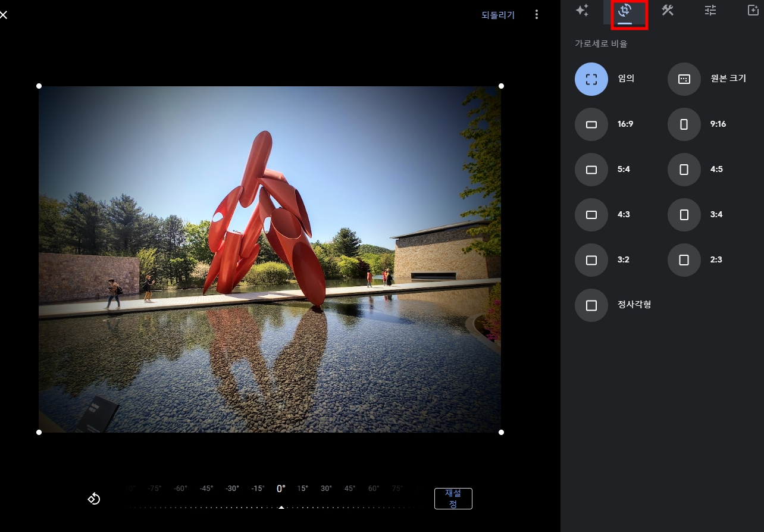Click the bottom-right crop corner handle

[501, 432]
